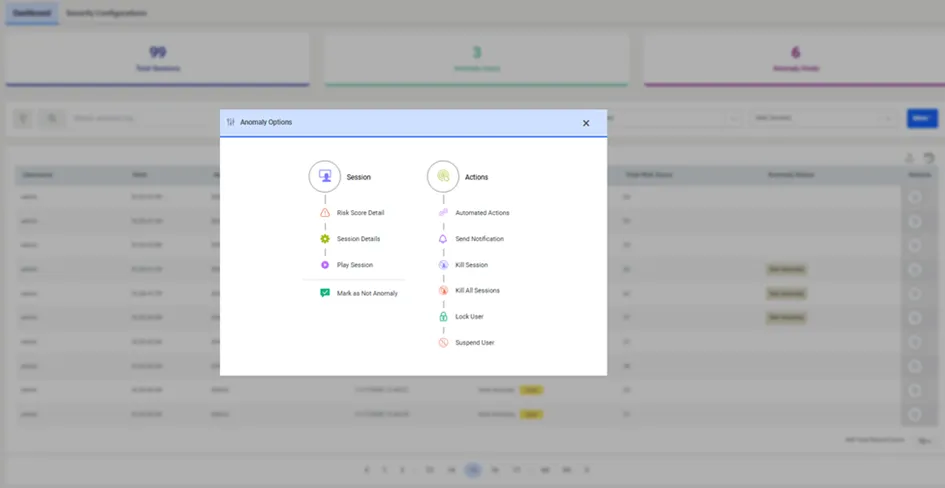Click the Mark as Not Anomaly icon

pos(325,293)
